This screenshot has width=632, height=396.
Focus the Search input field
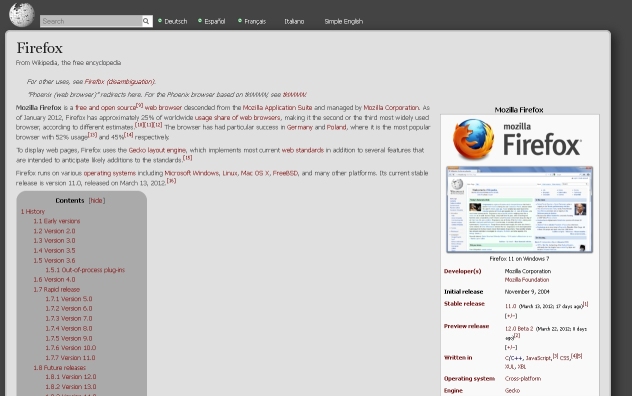tap(91, 21)
